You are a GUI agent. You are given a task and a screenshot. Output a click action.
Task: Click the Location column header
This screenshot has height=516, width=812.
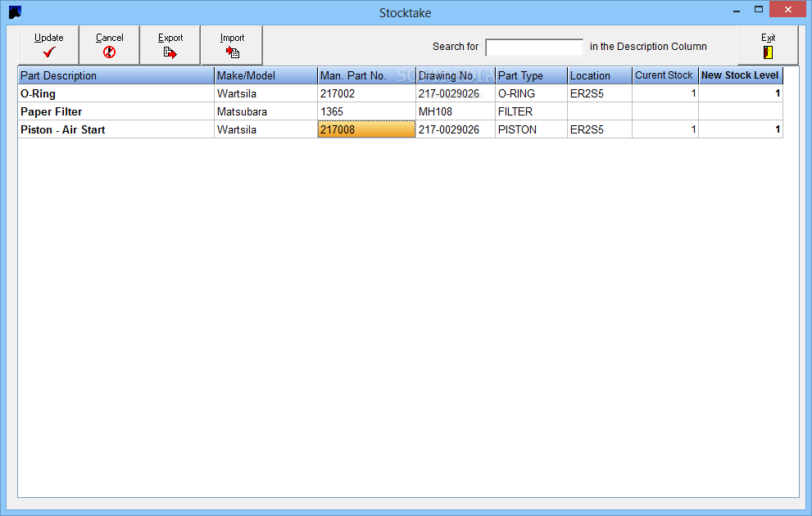click(600, 75)
